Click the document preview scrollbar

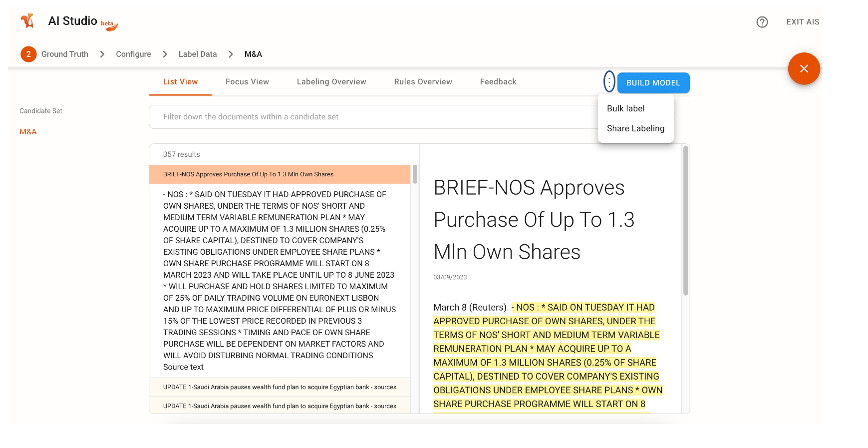point(685,220)
